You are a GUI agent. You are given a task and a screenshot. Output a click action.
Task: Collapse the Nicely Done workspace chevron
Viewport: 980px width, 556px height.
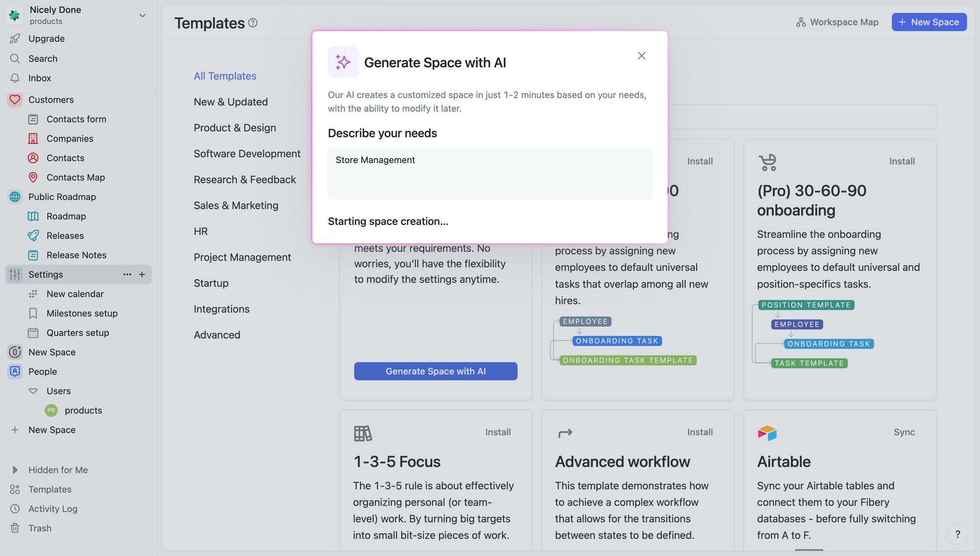[142, 15]
